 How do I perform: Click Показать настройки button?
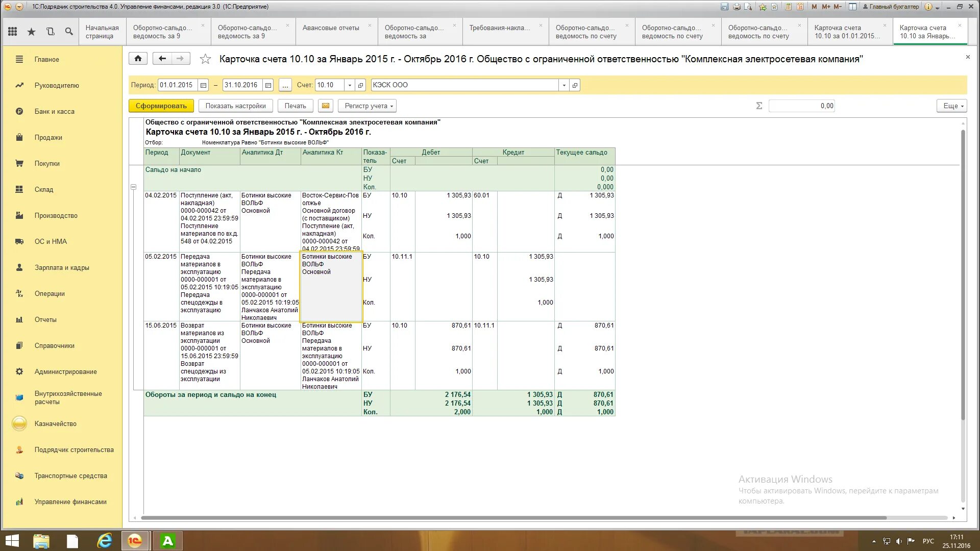pos(235,106)
